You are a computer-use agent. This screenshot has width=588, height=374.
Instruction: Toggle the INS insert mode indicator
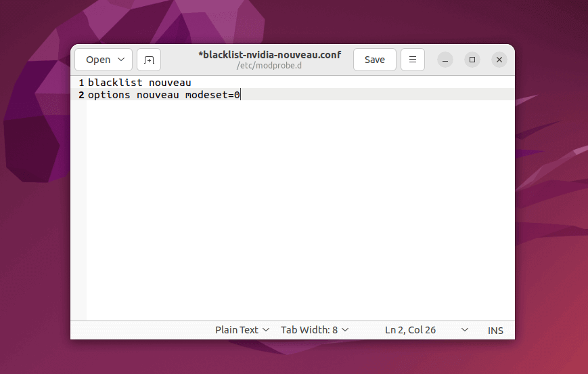495,331
